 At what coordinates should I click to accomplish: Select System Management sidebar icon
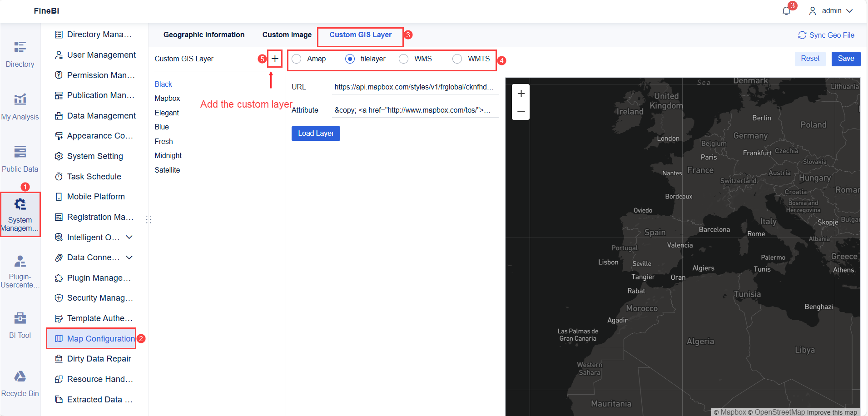20,214
